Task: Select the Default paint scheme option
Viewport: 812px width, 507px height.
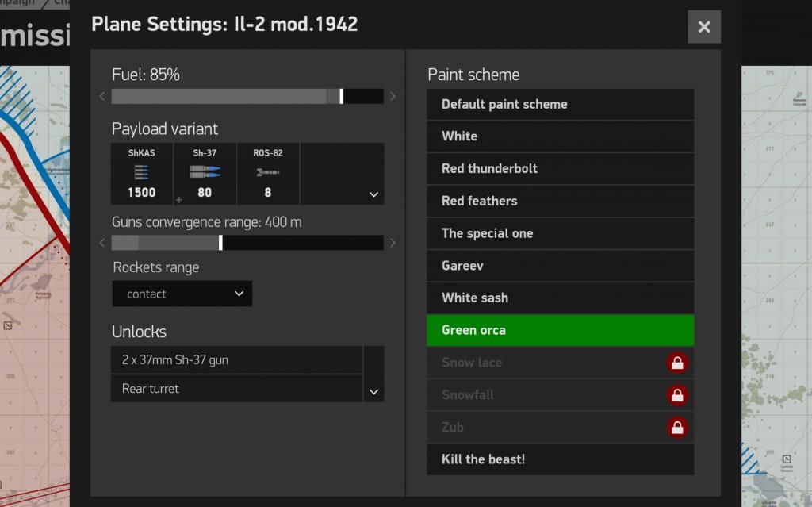Action: (560, 104)
